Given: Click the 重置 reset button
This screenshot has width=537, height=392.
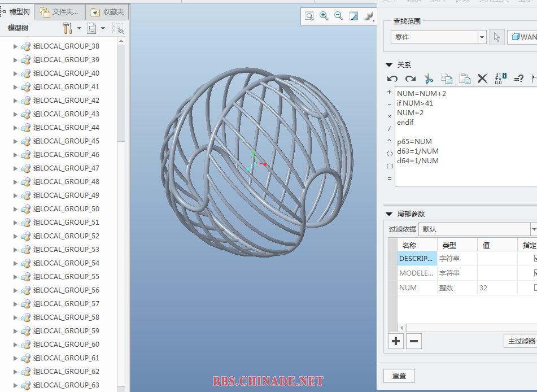Looking at the screenshot, I should [x=399, y=376].
